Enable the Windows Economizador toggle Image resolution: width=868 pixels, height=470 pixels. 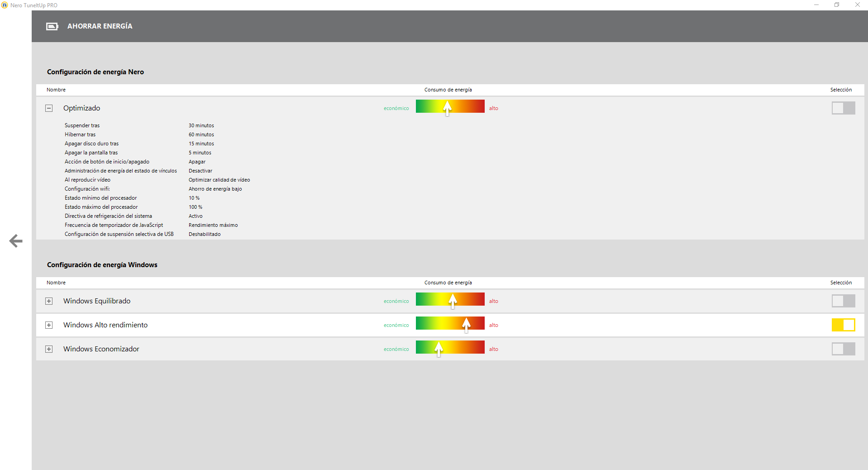[x=843, y=349]
